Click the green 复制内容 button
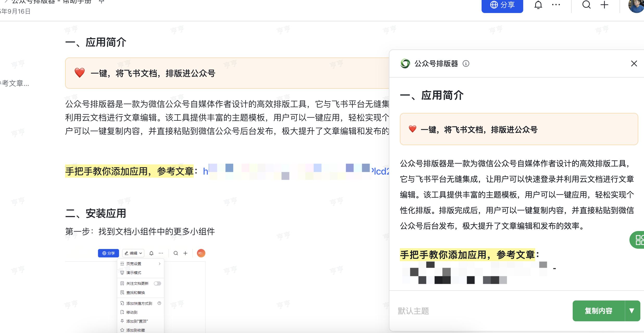Image resolution: width=644 pixels, height=333 pixels. (x=598, y=311)
